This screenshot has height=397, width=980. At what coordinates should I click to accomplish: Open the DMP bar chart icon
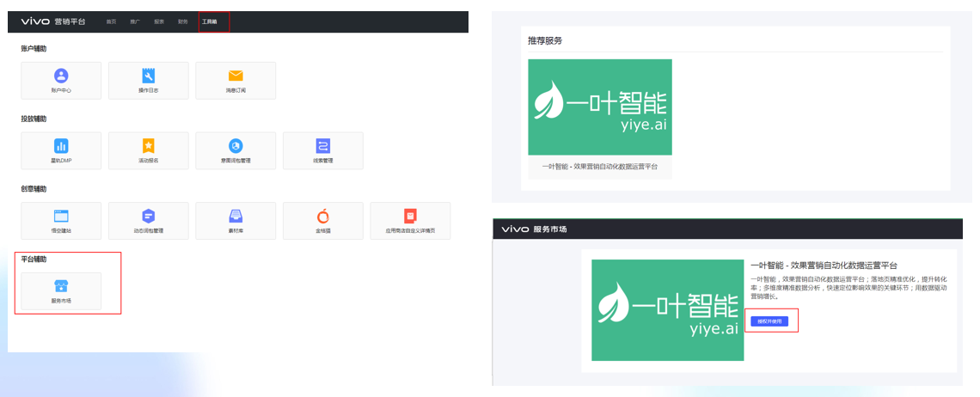[x=61, y=146]
